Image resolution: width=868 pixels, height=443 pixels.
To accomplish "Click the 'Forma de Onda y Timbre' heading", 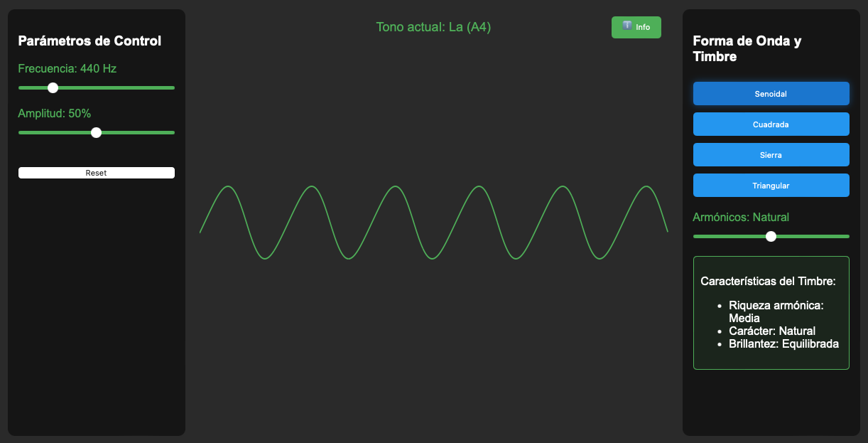I will [747, 48].
